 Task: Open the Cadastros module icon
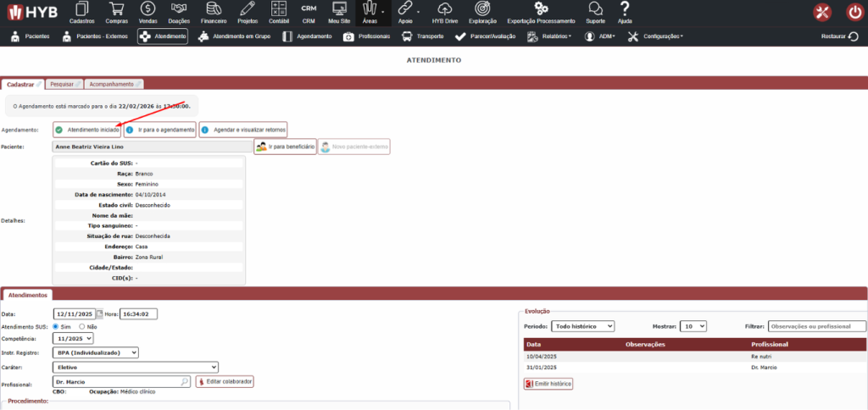coord(81,9)
